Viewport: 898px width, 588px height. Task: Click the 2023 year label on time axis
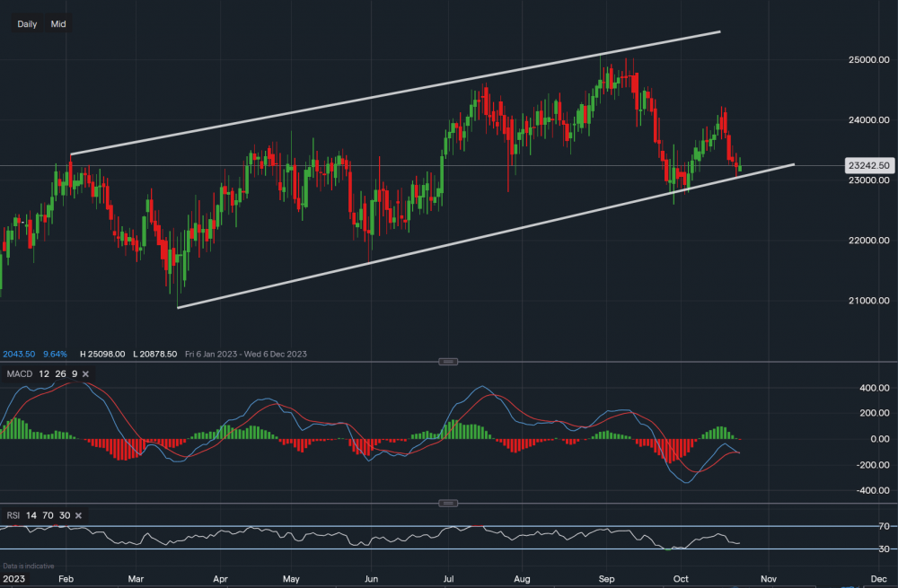[x=15, y=579]
